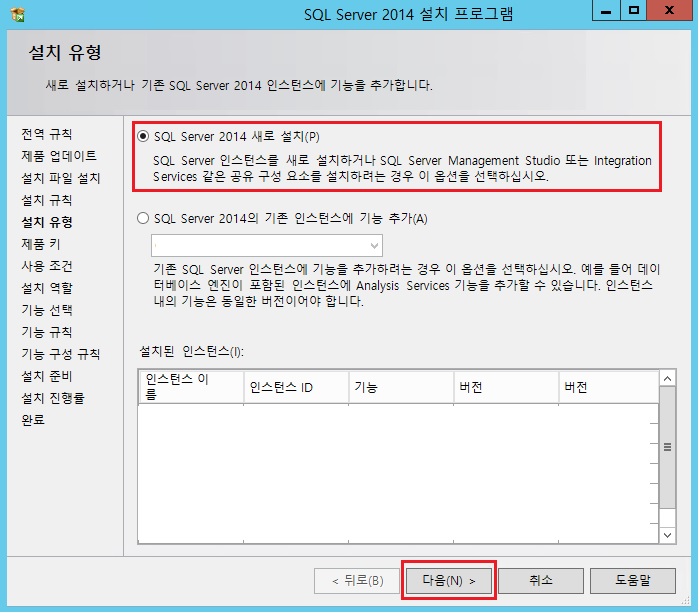
Task: Click the 인스턴스 이름 column header
Action: pos(191,387)
